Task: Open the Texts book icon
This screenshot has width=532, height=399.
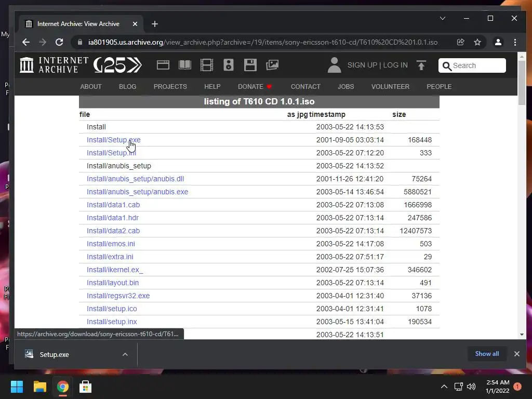Action: (185, 65)
